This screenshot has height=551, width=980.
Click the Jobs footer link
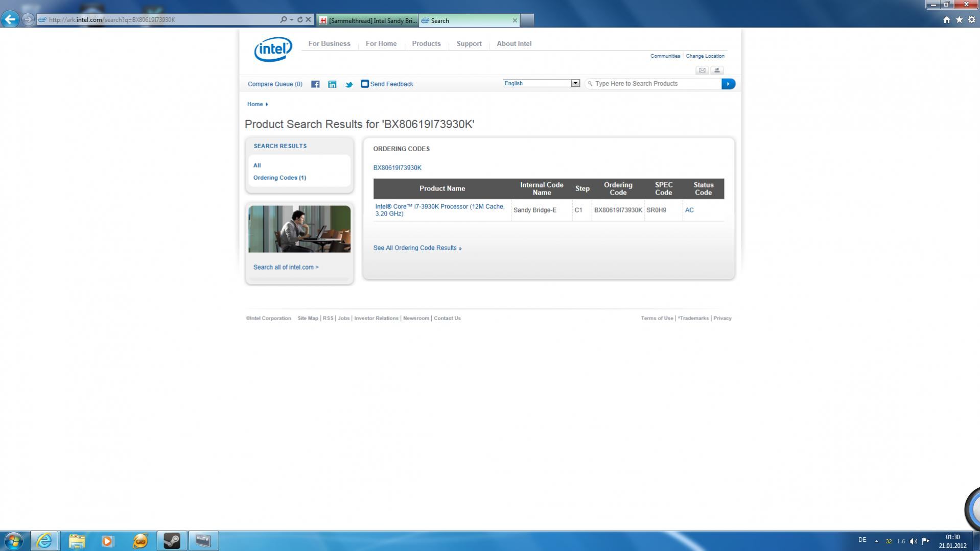pos(344,318)
